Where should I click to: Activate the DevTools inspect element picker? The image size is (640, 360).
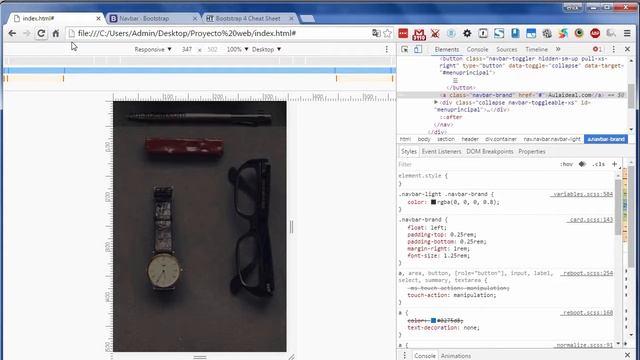(404, 49)
